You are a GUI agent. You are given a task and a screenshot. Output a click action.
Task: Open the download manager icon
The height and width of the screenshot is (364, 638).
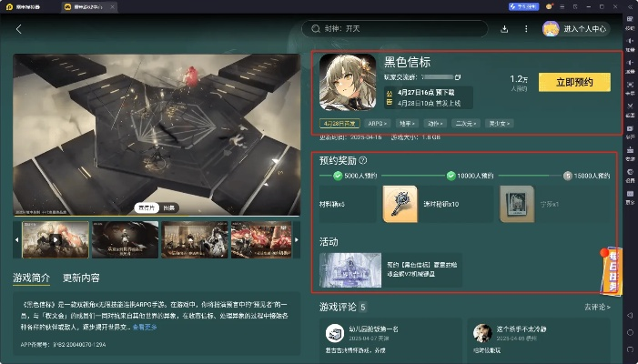[x=504, y=29]
